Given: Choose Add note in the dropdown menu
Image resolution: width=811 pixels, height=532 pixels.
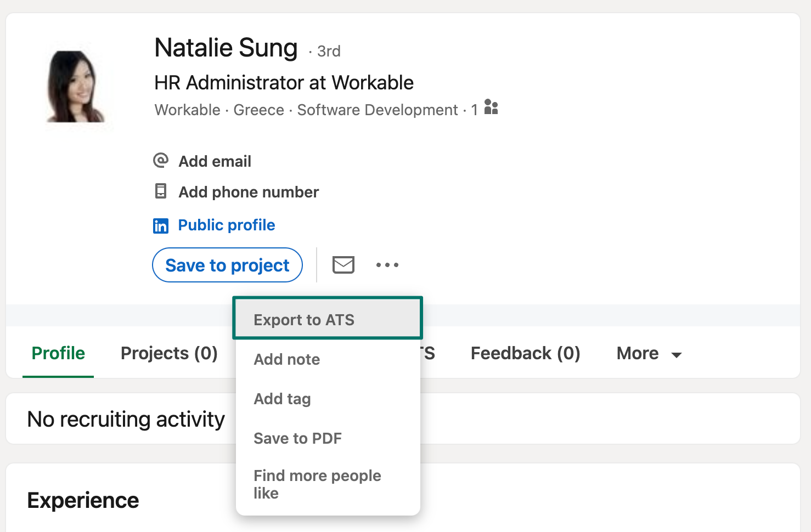Looking at the screenshot, I should point(287,359).
